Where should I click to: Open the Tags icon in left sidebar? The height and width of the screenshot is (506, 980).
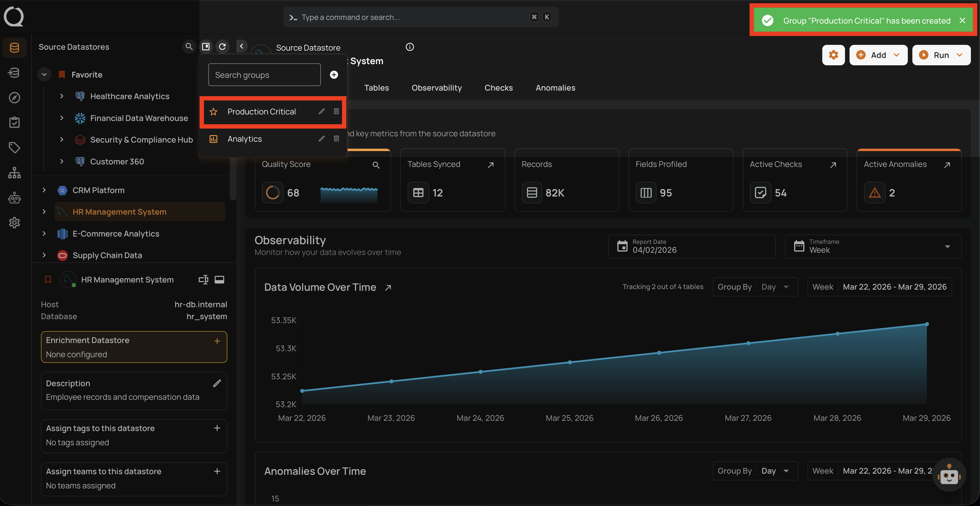coord(14,147)
